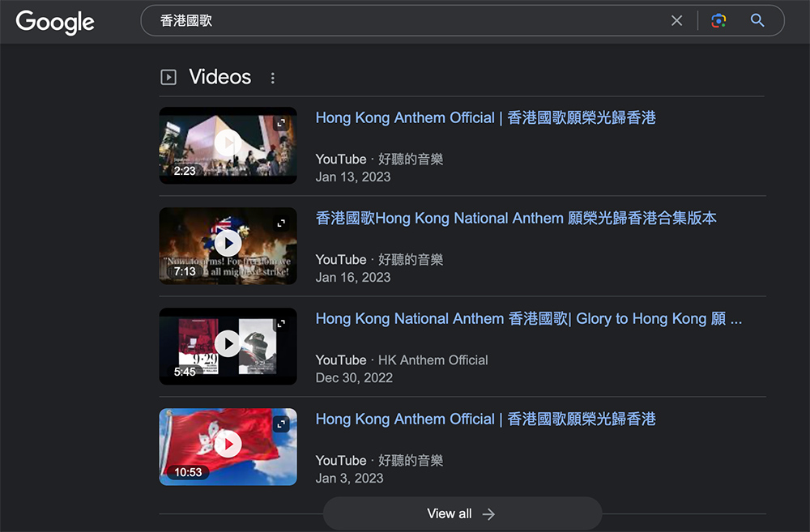
Task: Play the 5:45 video thumbnail
Action: coord(228,344)
